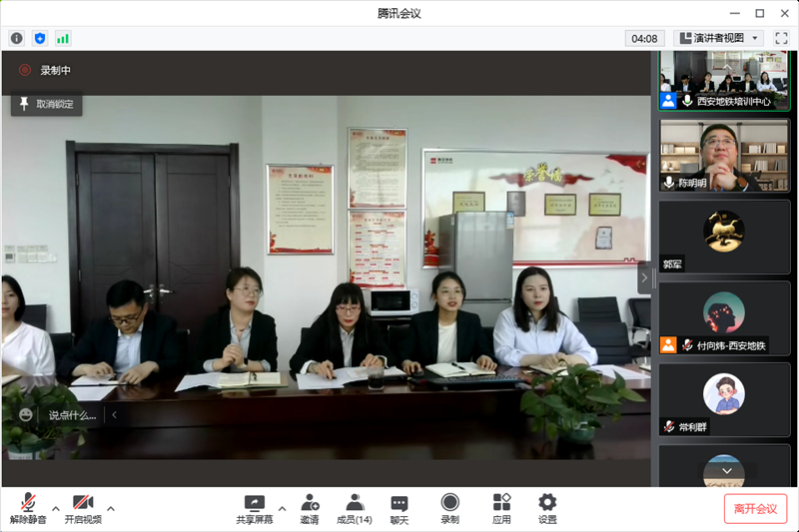Click Unlock pin (取消锁定) button
Screen dimensions: 799x532
click(x=46, y=104)
